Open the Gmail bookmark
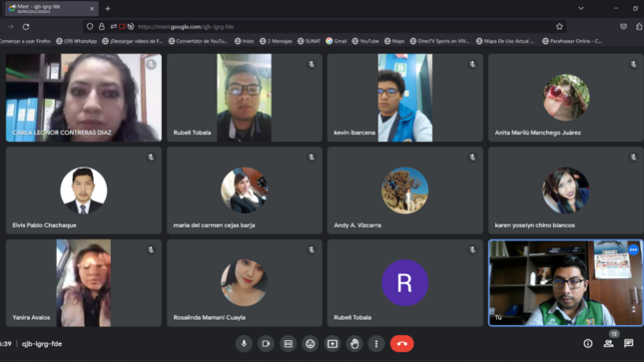 coord(335,41)
